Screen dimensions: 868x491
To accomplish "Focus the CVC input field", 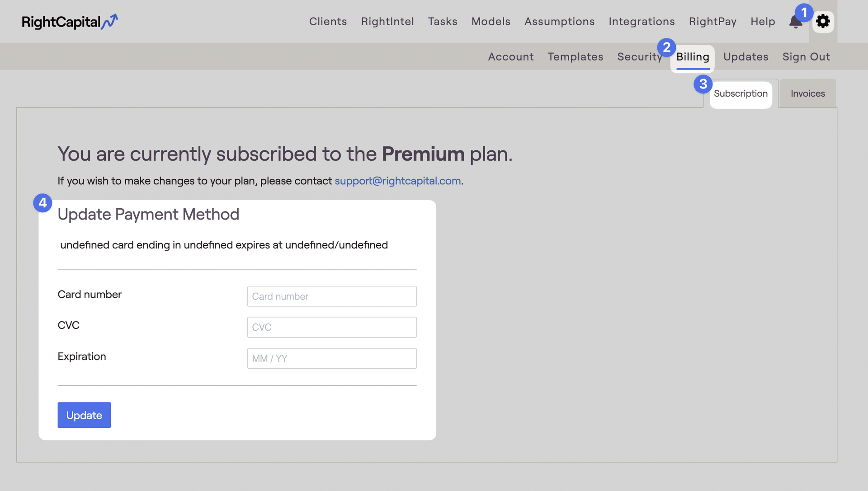I will point(332,327).
